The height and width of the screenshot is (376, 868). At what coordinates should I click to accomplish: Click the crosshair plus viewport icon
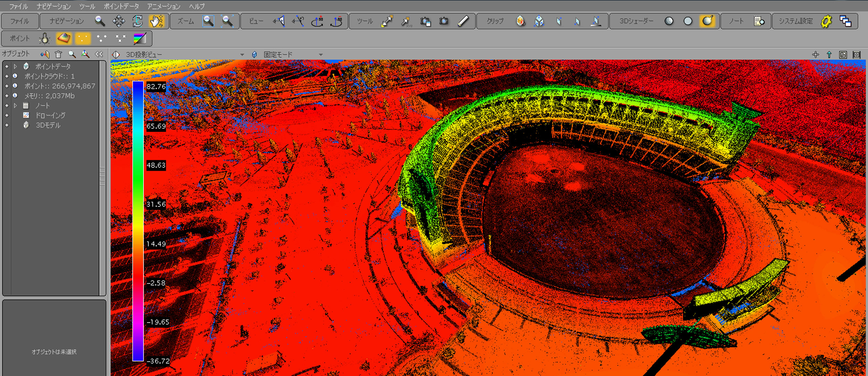[x=816, y=55]
